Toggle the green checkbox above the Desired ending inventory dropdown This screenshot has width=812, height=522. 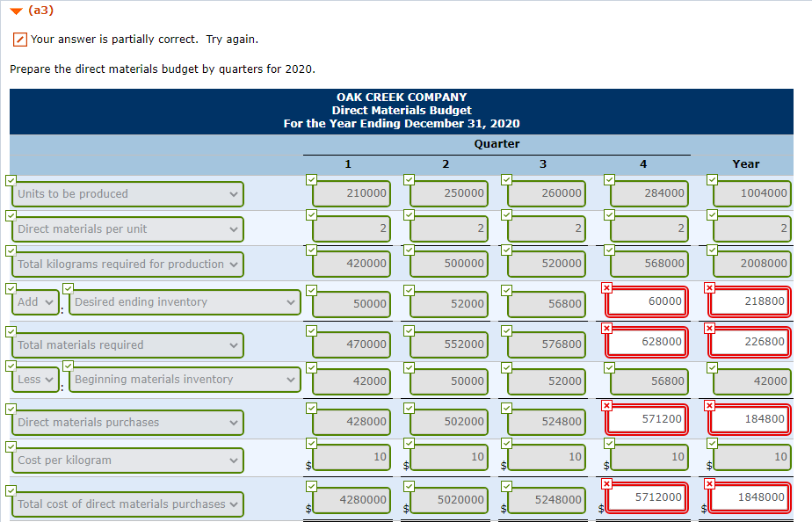tap(68, 286)
